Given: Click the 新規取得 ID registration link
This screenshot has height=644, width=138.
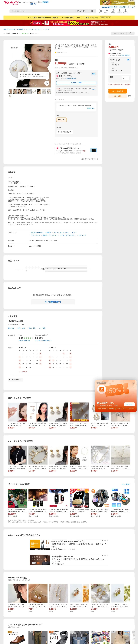Looking at the screenshot, I should coord(45,2).
